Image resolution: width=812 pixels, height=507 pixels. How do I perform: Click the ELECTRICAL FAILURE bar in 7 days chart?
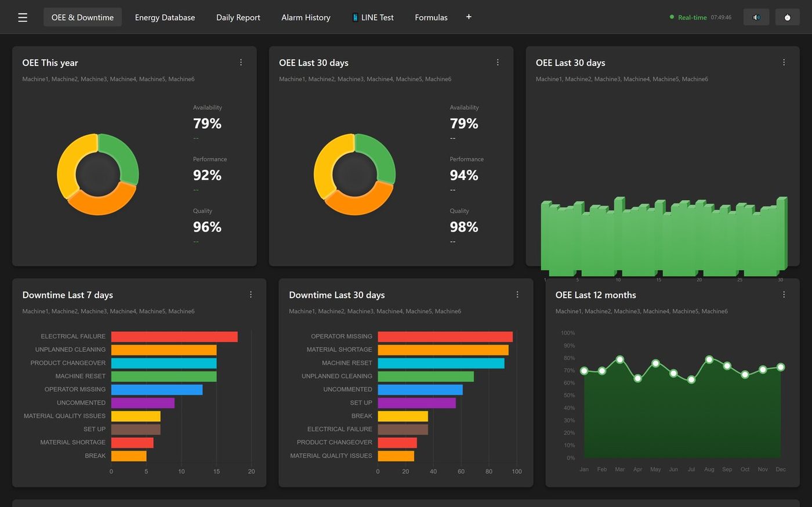pos(174,336)
